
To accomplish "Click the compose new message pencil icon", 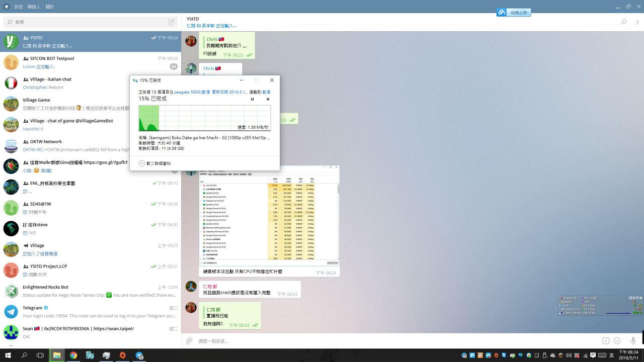I will (x=171, y=22).
